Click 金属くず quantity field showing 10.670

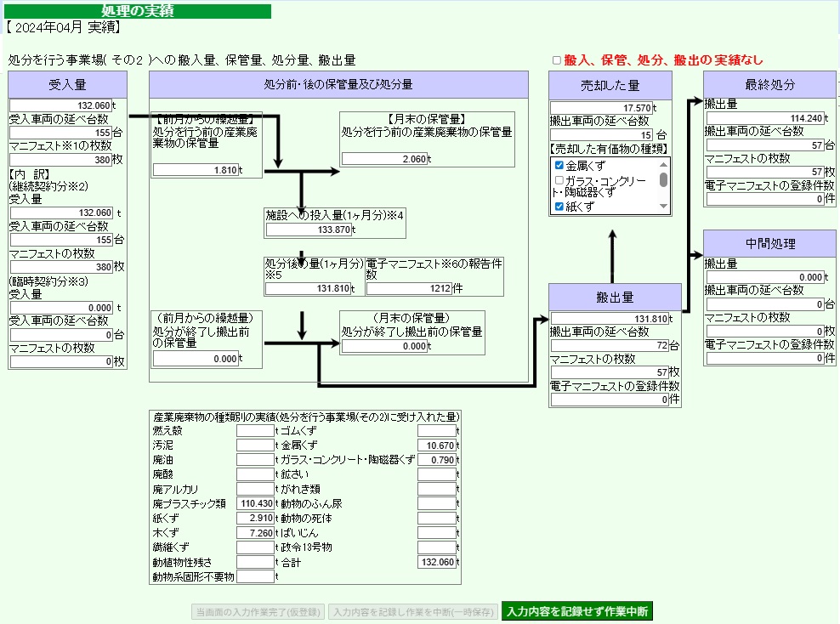tap(437, 445)
